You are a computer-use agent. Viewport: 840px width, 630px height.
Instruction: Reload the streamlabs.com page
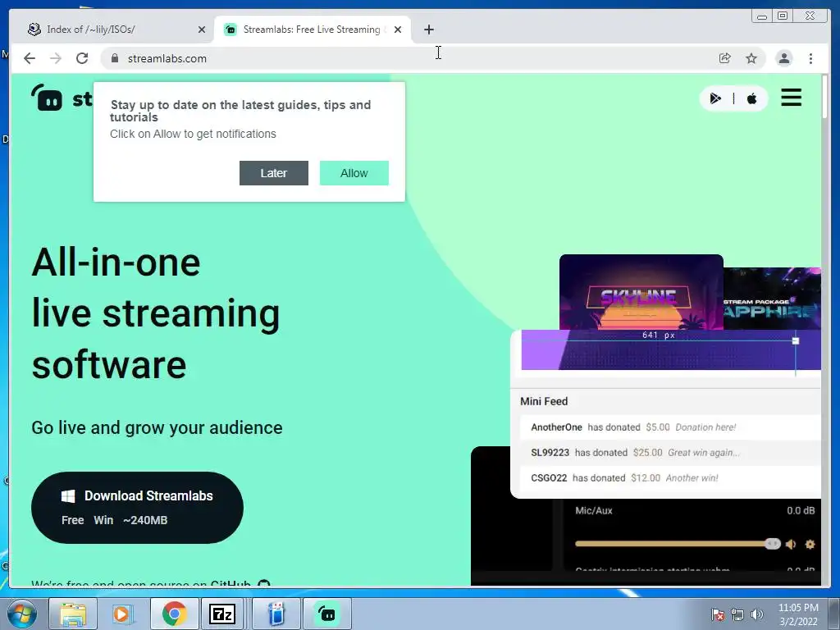[82, 58]
